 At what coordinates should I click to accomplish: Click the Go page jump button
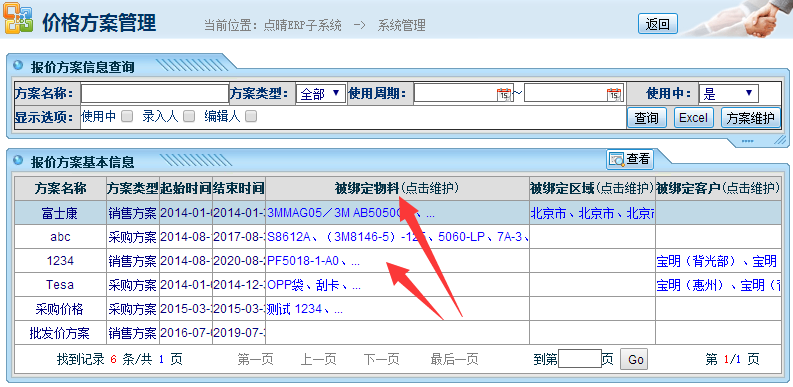(x=635, y=360)
